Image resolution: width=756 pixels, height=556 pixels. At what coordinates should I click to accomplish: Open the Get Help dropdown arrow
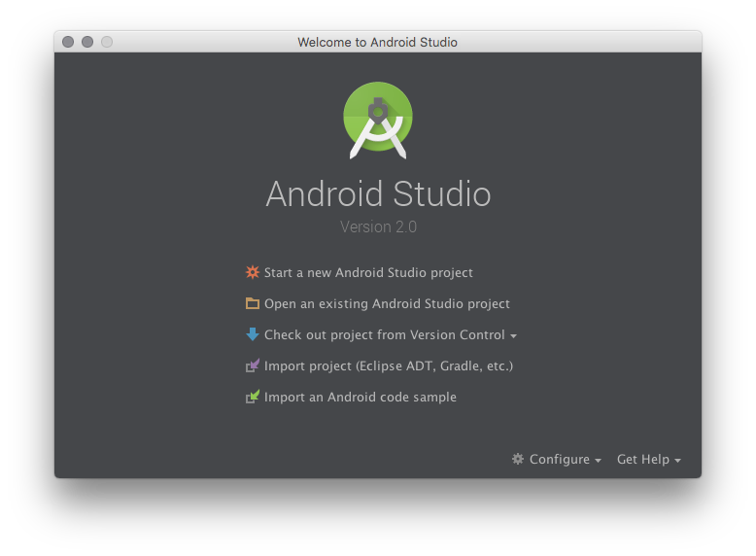coord(677,461)
